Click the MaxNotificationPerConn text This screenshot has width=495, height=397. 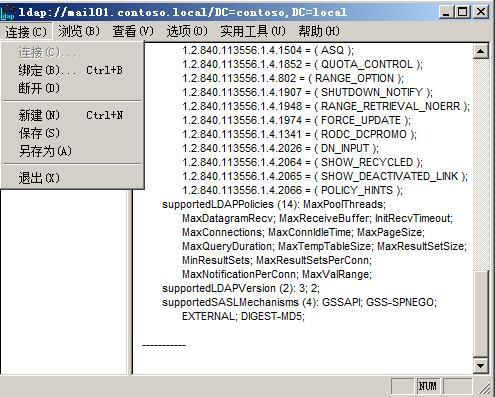point(240,274)
